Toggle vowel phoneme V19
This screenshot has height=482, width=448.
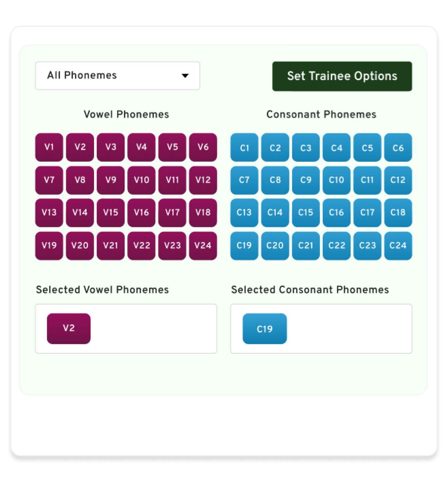click(x=49, y=245)
